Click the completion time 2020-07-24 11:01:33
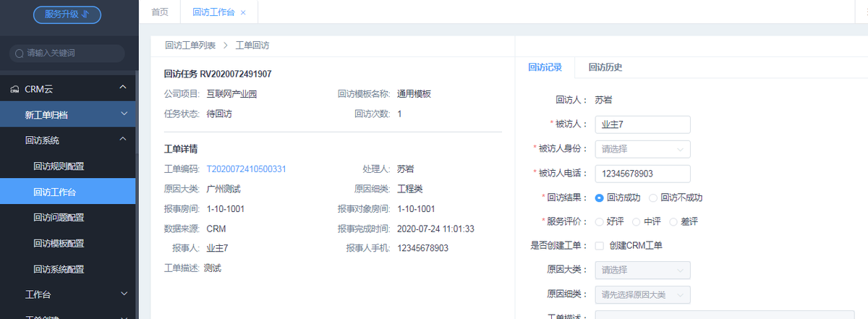Viewport: 868px width, 319px height. 436,229
